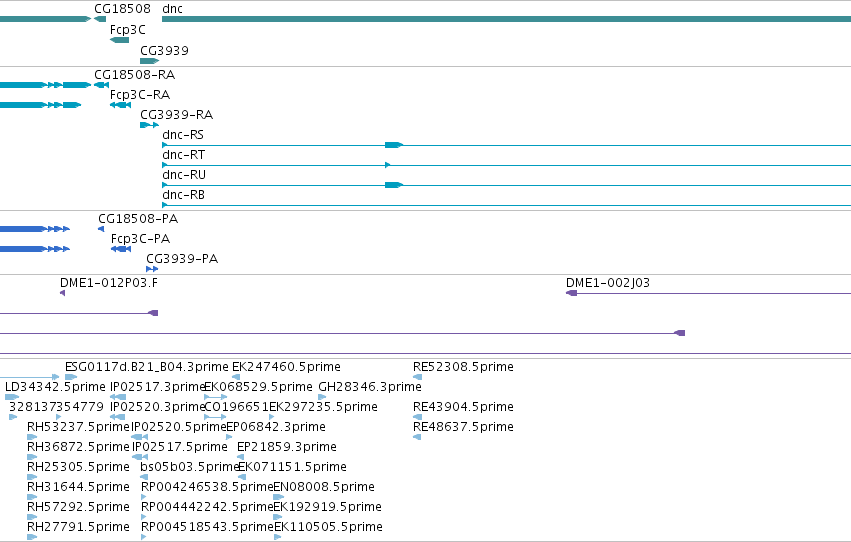This screenshot has height=542, width=851.
Task: Select the EK247460.5prime EST
Action: pos(236,377)
